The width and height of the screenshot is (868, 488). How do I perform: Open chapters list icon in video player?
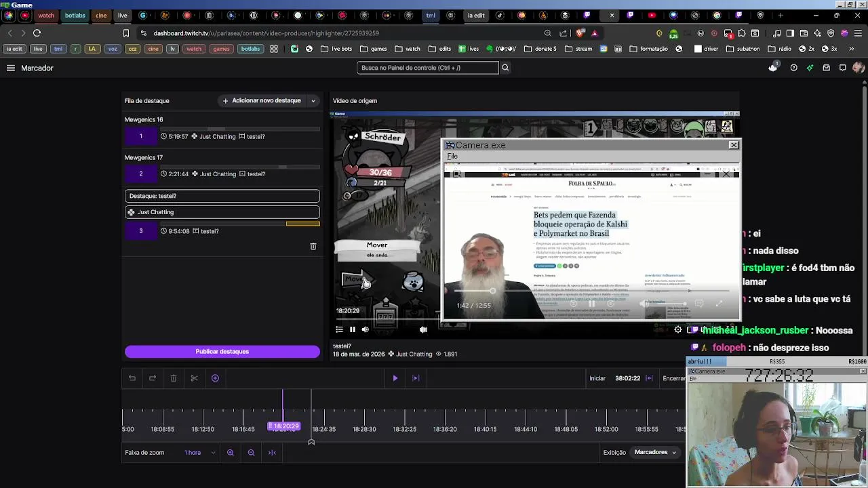[x=340, y=329]
